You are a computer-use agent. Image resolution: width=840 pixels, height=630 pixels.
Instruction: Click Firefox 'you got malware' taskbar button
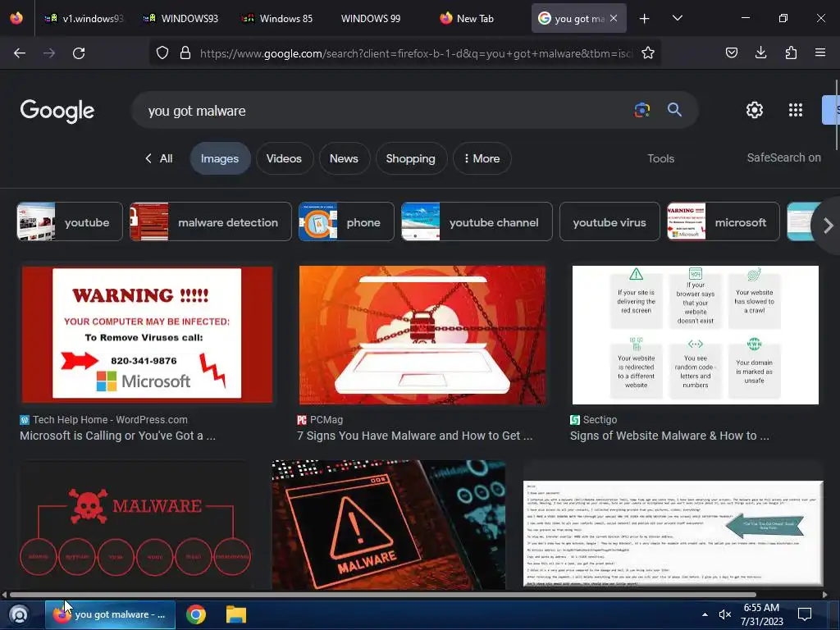[110, 614]
